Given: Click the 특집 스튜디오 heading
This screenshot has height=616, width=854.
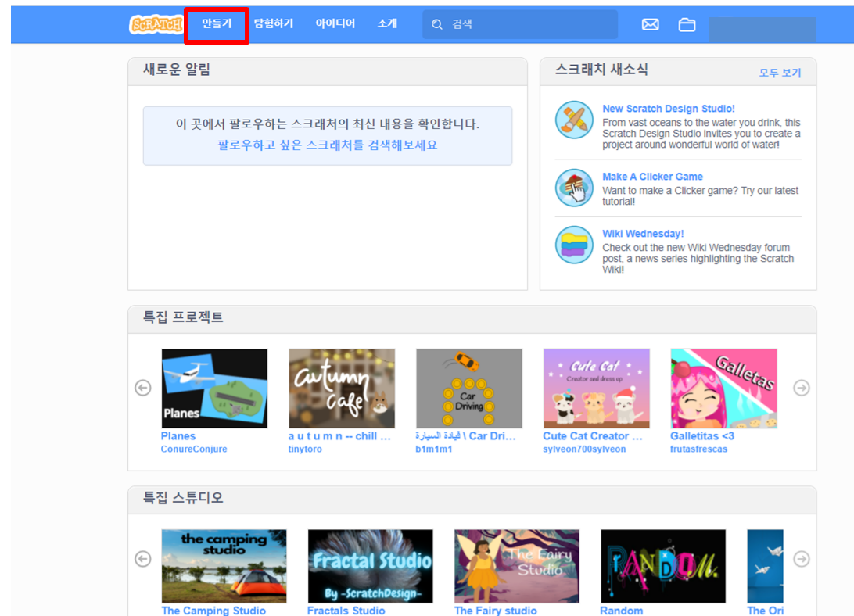Looking at the screenshot, I should [183, 498].
